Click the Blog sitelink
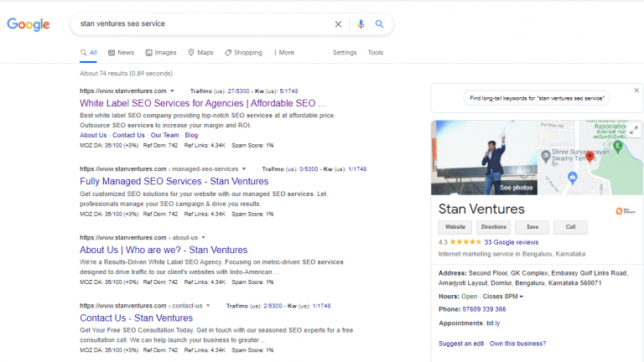This screenshot has width=644, height=362. click(191, 136)
